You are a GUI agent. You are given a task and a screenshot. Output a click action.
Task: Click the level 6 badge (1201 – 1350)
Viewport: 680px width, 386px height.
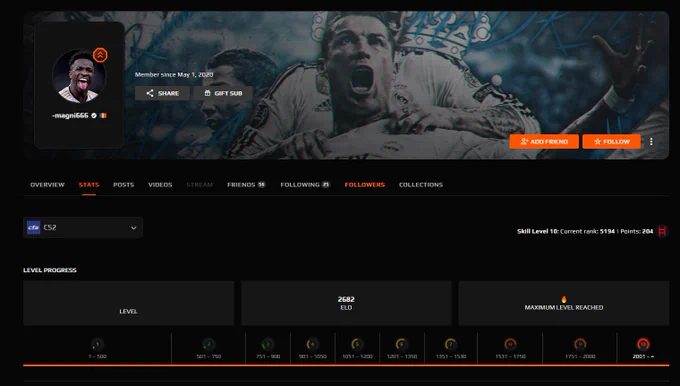[402, 344]
